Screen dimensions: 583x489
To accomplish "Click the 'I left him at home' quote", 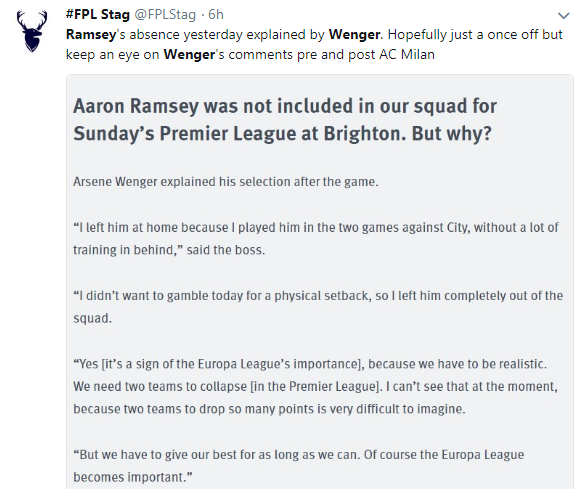I will pos(316,227).
